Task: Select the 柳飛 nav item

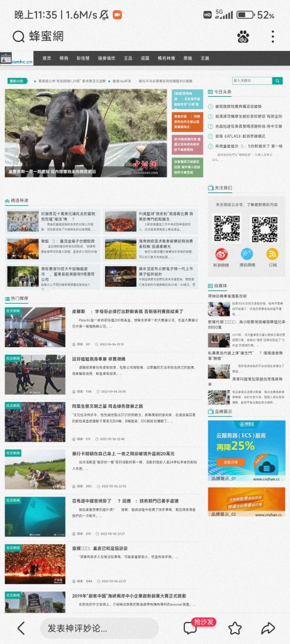Action: point(64,58)
